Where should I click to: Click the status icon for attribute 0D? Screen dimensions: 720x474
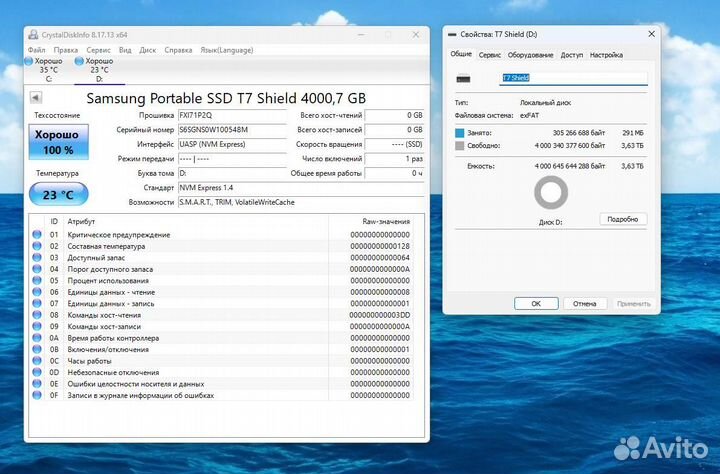click(37, 372)
